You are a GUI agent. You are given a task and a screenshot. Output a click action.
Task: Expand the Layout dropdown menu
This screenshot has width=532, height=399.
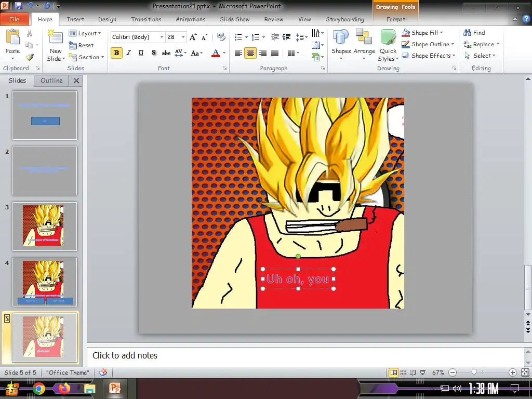(86, 33)
